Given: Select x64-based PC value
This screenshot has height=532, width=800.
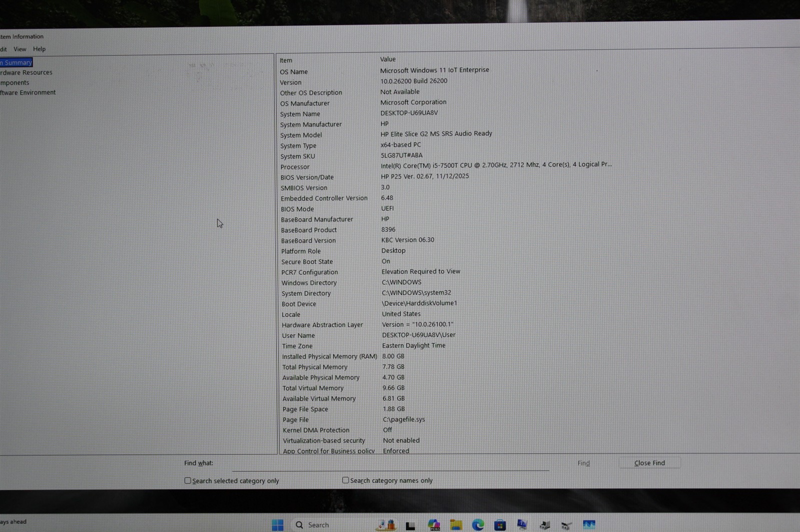Looking at the screenshot, I should [401, 144].
